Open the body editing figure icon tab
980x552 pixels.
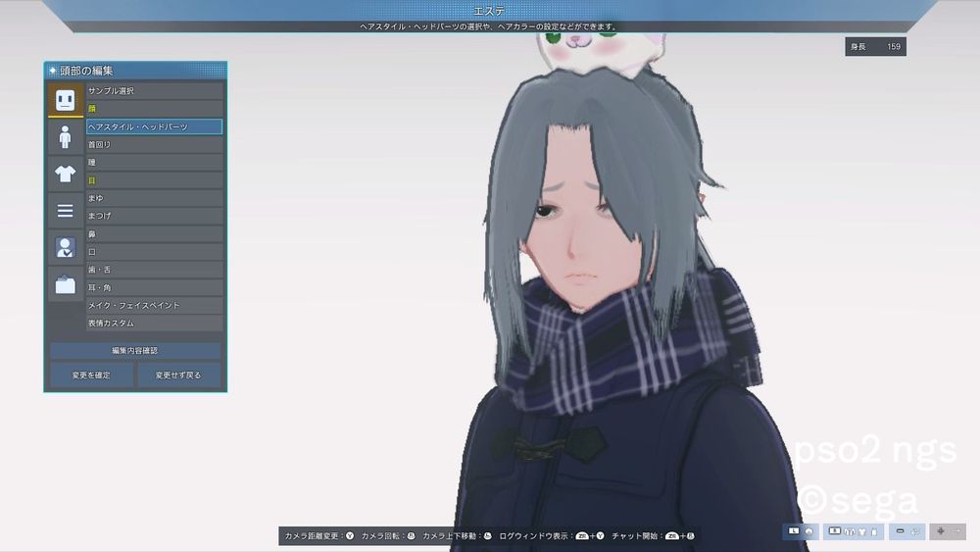65,137
